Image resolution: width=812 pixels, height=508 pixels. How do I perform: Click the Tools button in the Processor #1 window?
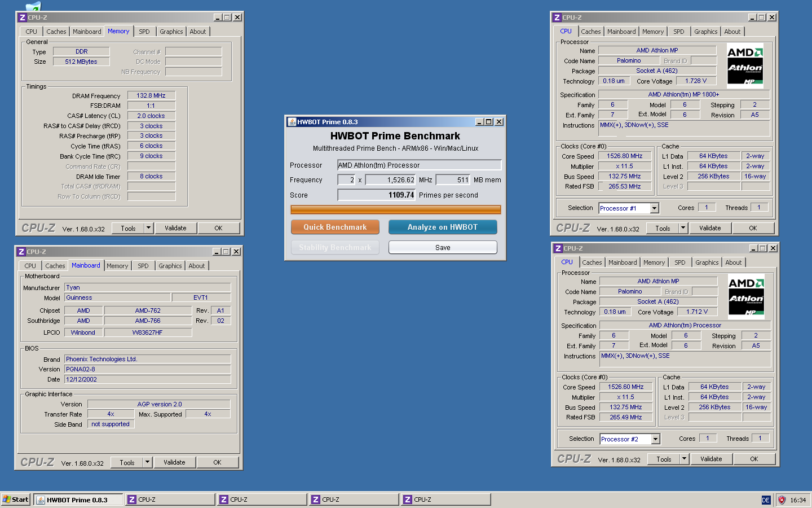click(x=663, y=228)
